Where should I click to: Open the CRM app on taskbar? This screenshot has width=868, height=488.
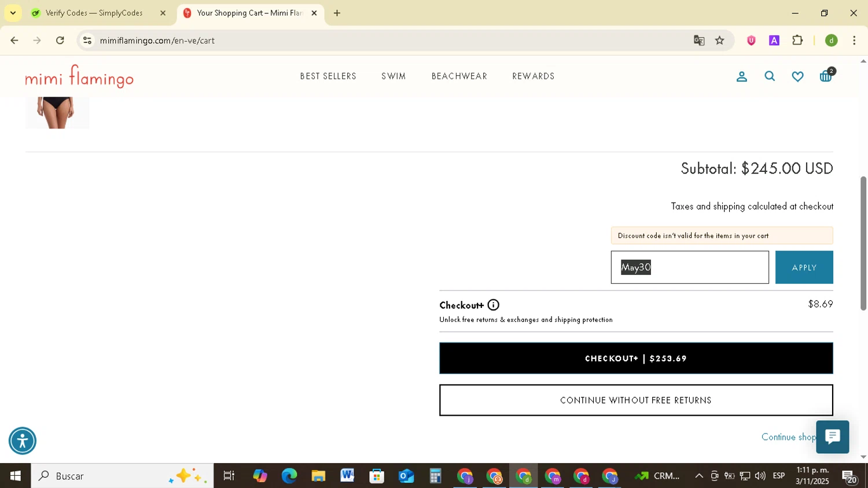657,476
